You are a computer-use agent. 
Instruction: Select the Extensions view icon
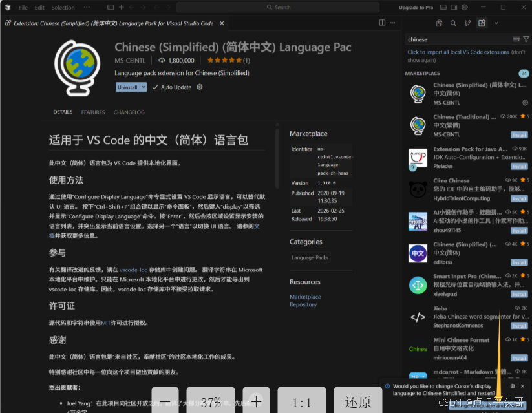coord(482,23)
